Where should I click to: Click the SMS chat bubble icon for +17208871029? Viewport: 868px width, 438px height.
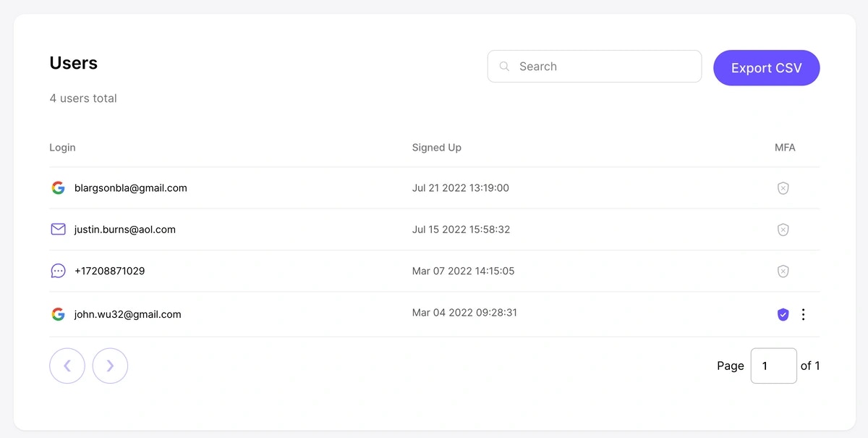[58, 271]
